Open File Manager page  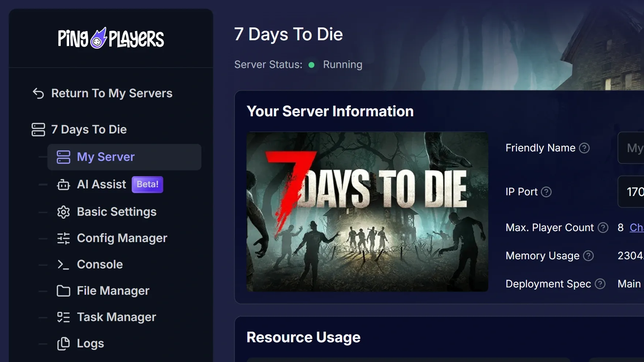[x=113, y=291]
